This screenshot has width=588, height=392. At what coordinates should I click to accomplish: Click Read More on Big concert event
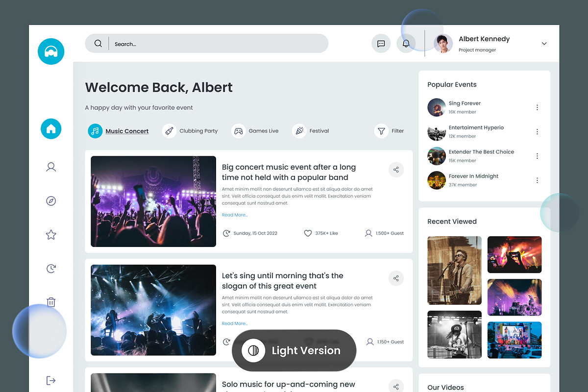click(235, 215)
